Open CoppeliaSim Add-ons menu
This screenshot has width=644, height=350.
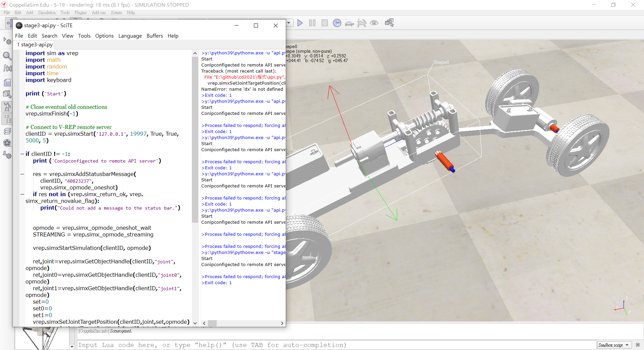[x=99, y=12]
